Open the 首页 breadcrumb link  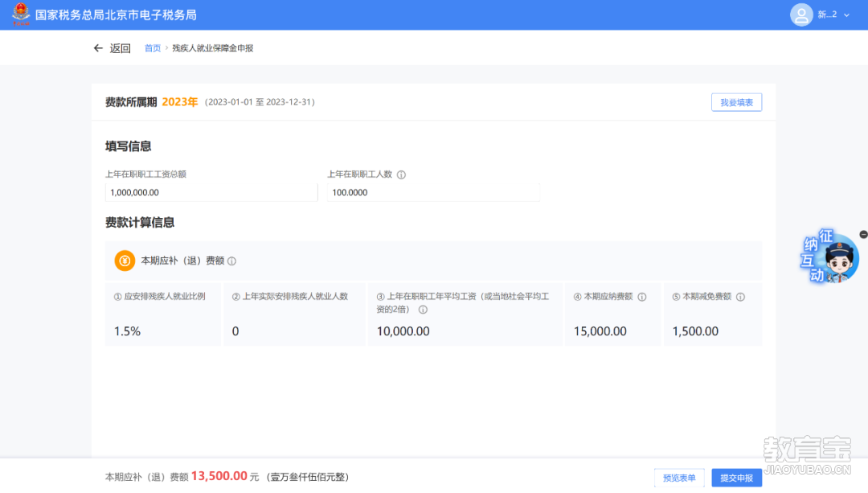pyautogui.click(x=152, y=48)
